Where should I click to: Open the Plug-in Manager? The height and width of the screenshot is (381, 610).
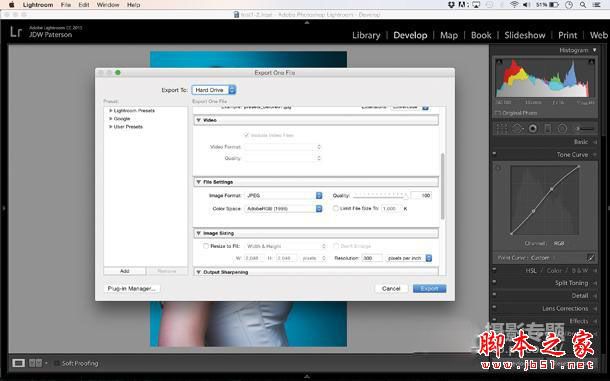pyautogui.click(x=131, y=288)
